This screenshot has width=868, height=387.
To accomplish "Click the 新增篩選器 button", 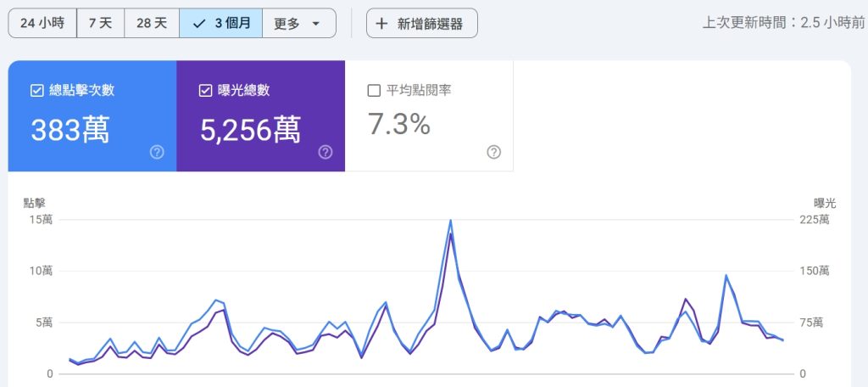I will [422, 23].
